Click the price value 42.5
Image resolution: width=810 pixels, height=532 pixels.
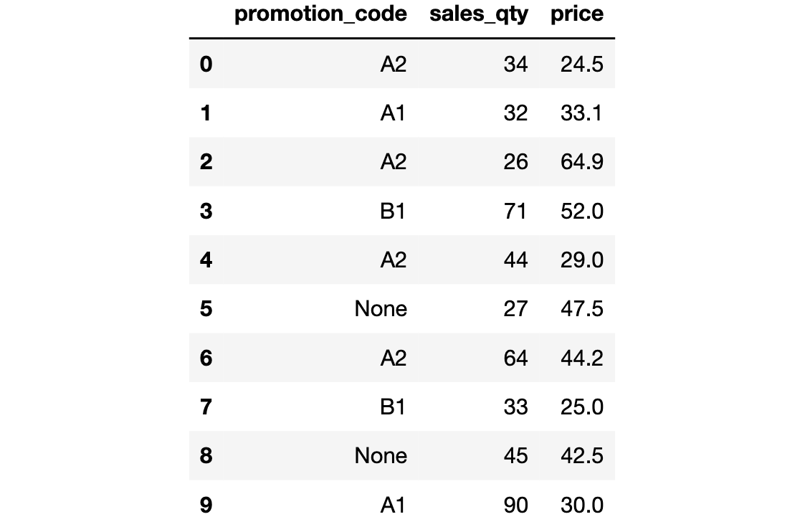[x=581, y=456]
